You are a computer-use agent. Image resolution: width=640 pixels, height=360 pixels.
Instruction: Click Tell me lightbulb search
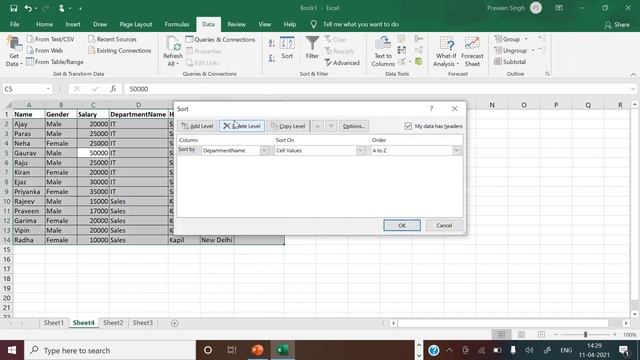(x=313, y=24)
